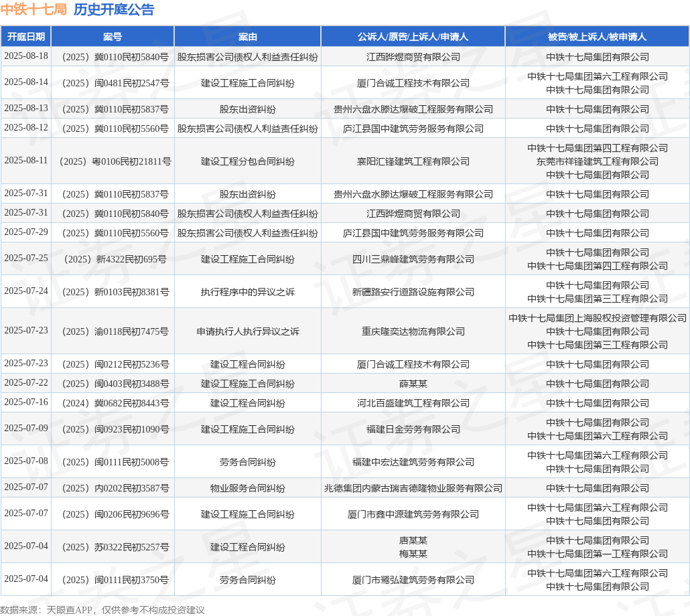This screenshot has width=690, height=616.
Task: Click the 数据来源：天眼查APP footer note
Action: click(x=102, y=610)
